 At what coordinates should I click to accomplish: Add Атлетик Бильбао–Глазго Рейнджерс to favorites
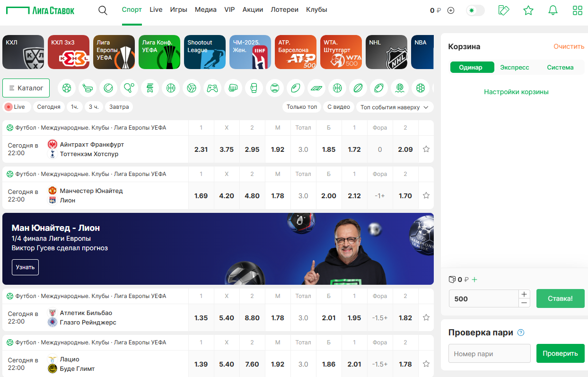coord(426,318)
